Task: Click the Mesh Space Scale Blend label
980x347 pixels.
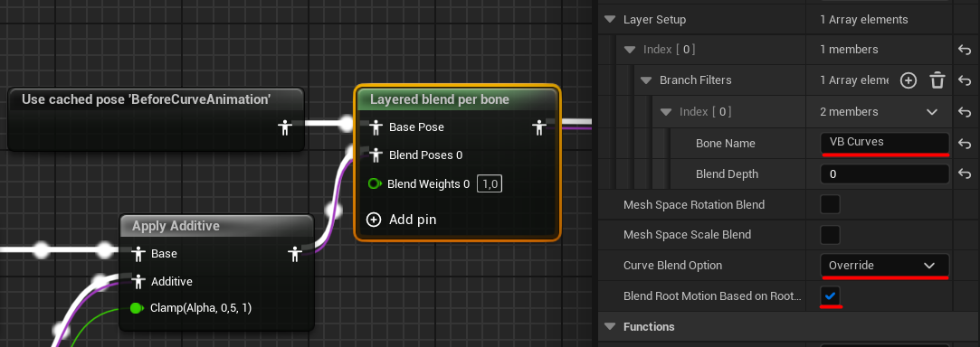Action: (687, 235)
